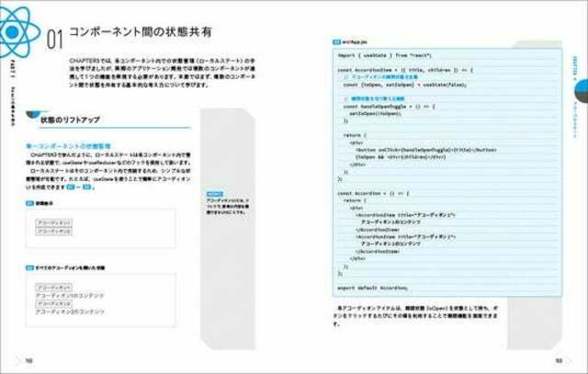The width and height of the screenshot is (588, 374).
Task: Click the const AccordionItem declaration line
Action: point(405,70)
